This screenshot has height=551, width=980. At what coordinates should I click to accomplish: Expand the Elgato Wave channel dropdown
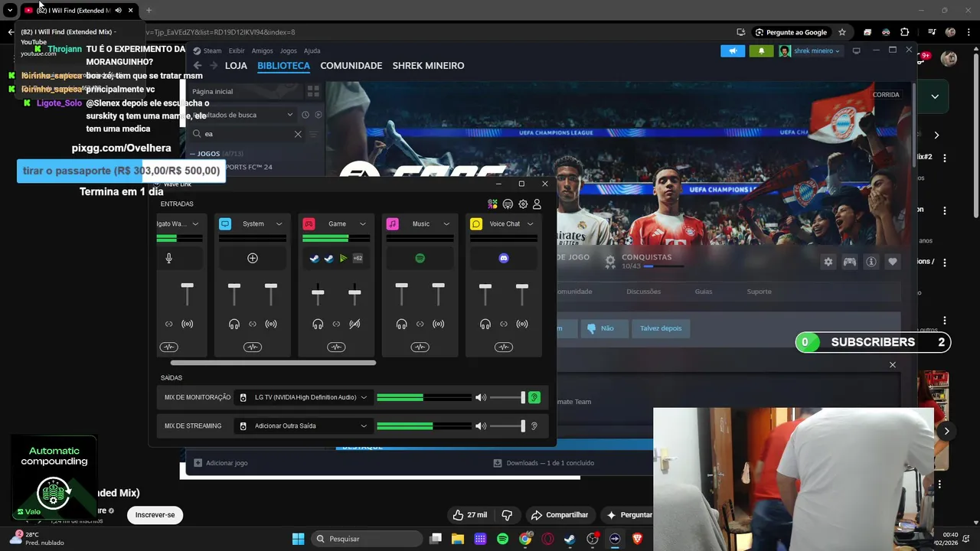point(195,224)
